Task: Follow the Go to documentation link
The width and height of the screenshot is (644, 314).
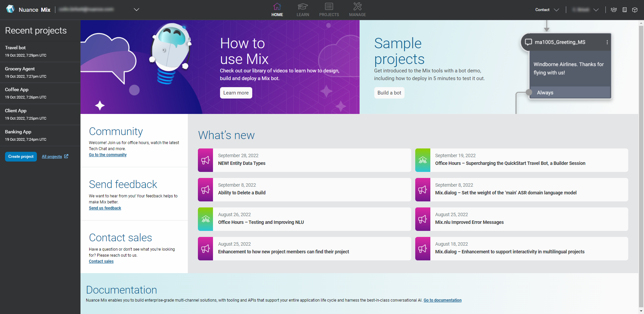Action: tap(442, 300)
